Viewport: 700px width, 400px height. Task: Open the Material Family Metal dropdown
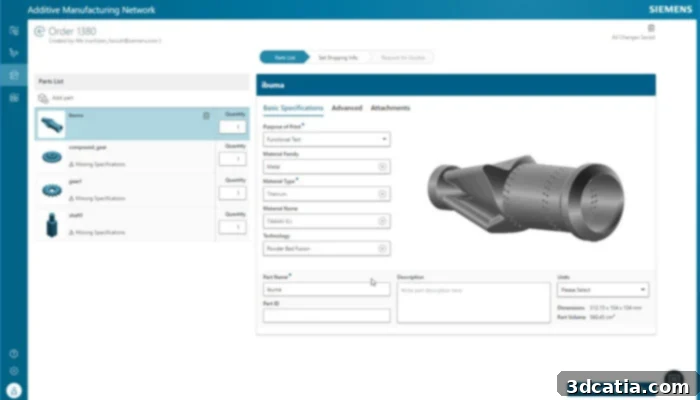coord(327,167)
